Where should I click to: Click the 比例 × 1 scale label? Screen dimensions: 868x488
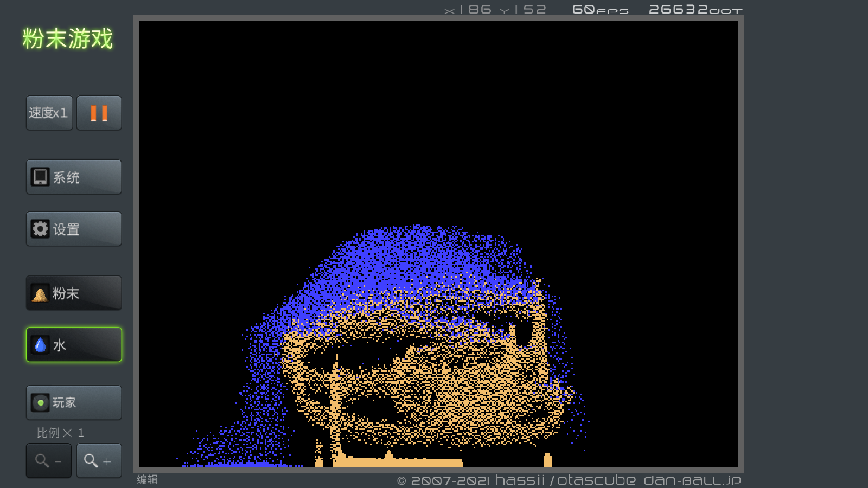[x=60, y=433]
